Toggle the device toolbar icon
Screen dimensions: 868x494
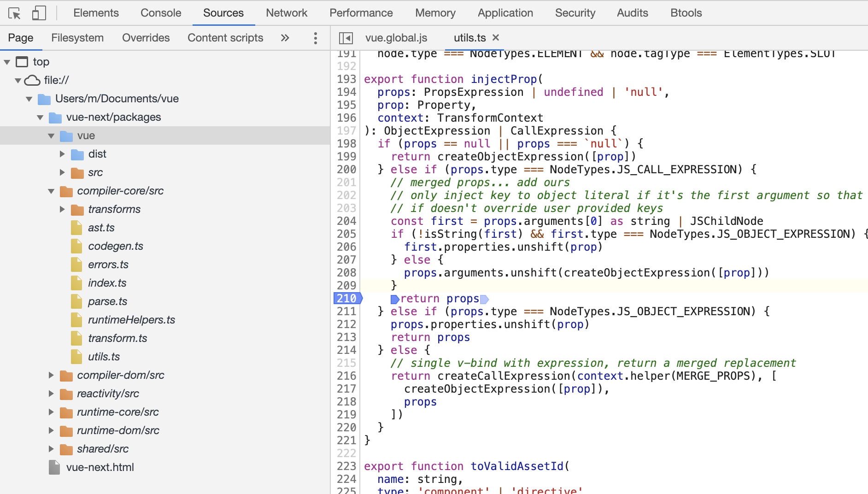pyautogui.click(x=39, y=13)
